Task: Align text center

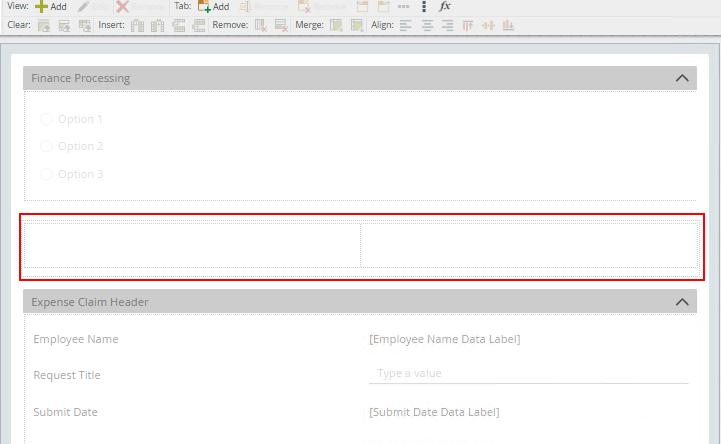Action: [427, 25]
